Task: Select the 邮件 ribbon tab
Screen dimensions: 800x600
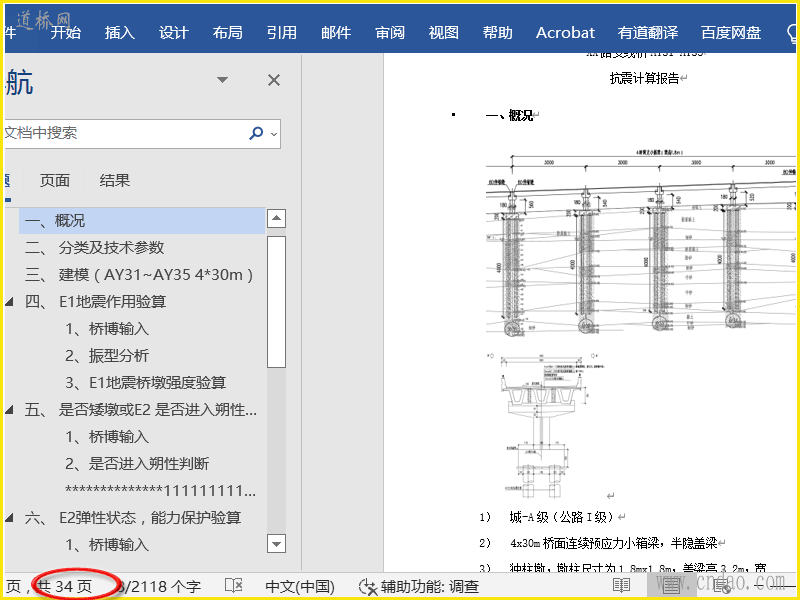Action: click(x=336, y=33)
